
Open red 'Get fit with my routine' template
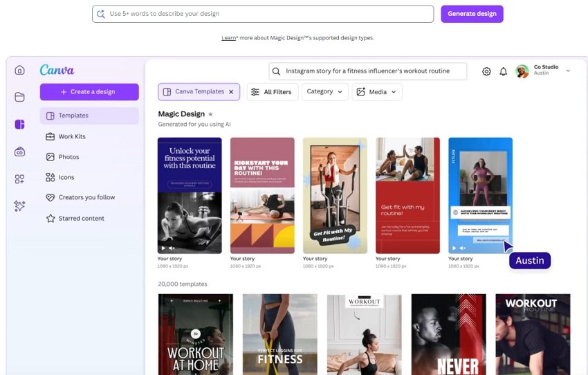407,195
